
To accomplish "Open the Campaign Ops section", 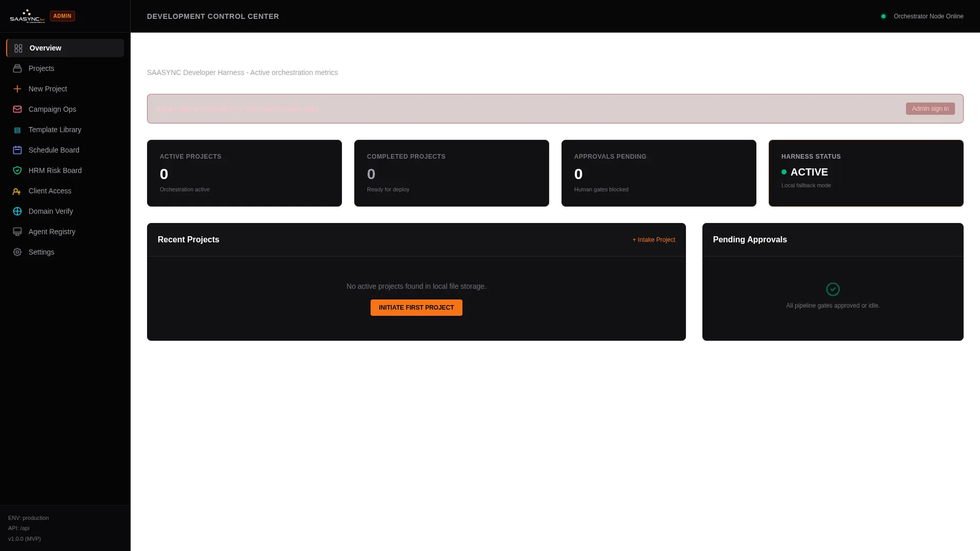I will click(65, 109).
